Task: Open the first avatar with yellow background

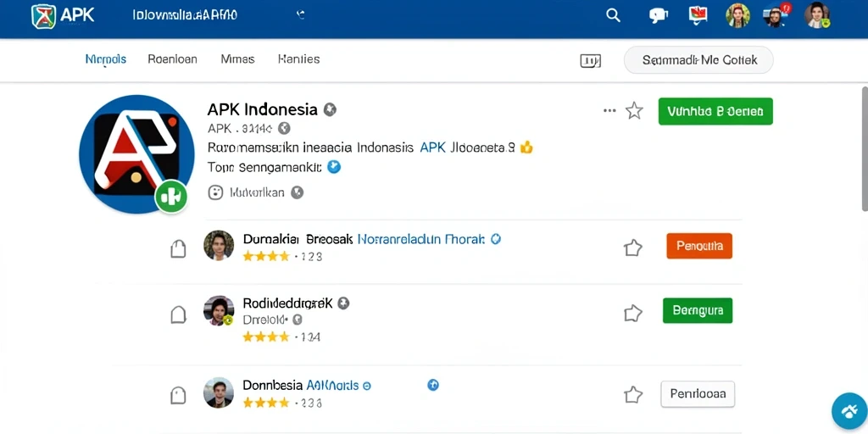Action: tap(737, 15)
